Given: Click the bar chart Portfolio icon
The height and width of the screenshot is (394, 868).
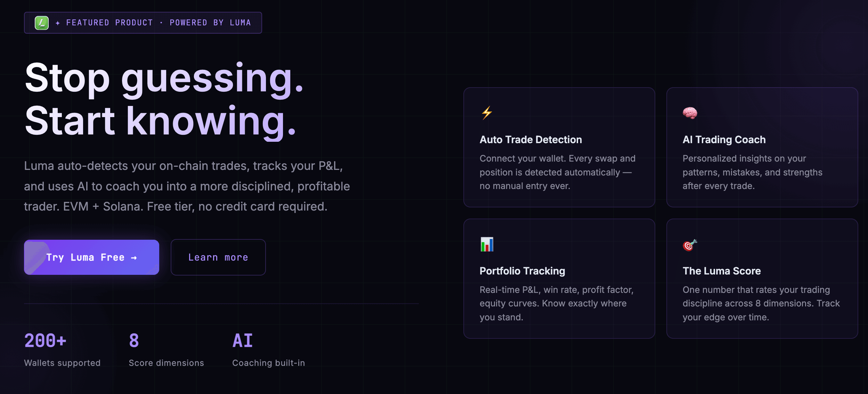Looking at the screenshot, I should pyautogui.click(x=487, y=244).
